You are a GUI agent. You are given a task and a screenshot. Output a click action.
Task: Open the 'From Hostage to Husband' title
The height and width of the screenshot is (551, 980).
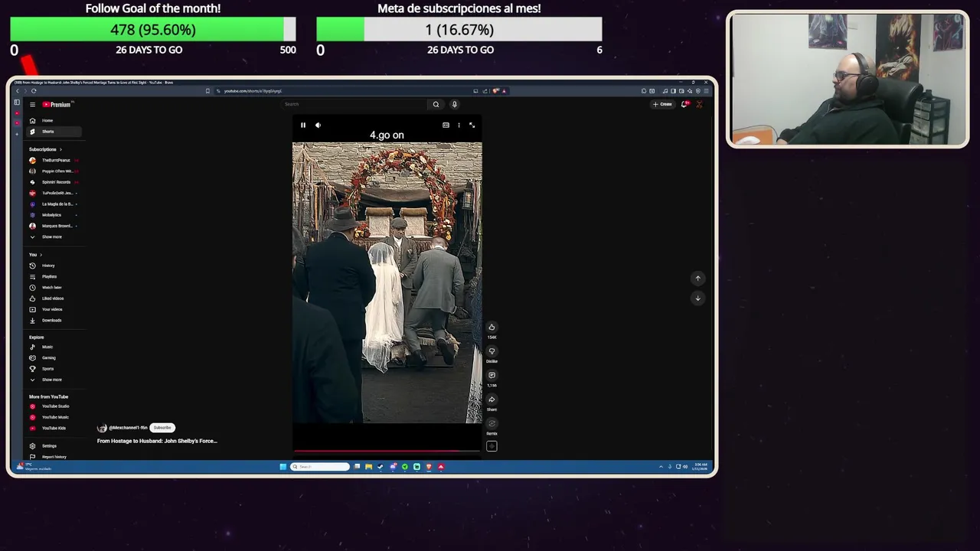click(x=157, y=441)
